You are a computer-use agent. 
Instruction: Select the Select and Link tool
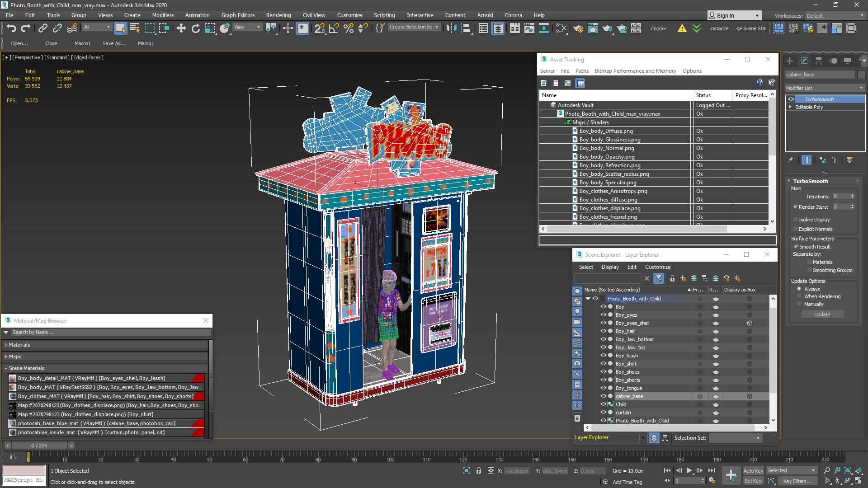(x=42, y=28)
